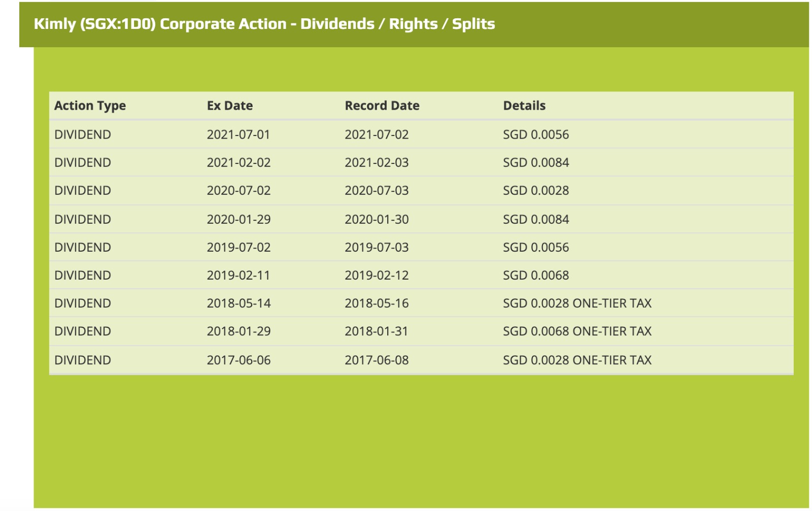Click the Details column header
Viewport: 812px width, 511px height.
click(x=524, y=106)
